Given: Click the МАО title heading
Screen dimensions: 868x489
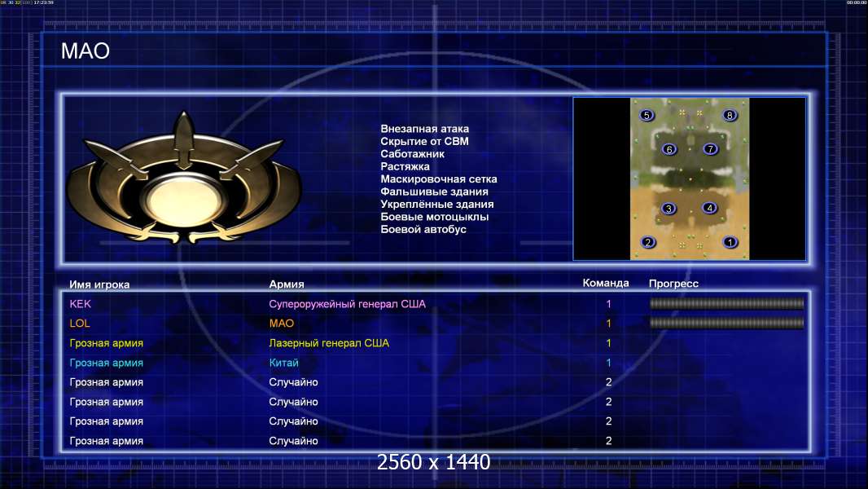Looking at the screenshot, I should (85, 51).
